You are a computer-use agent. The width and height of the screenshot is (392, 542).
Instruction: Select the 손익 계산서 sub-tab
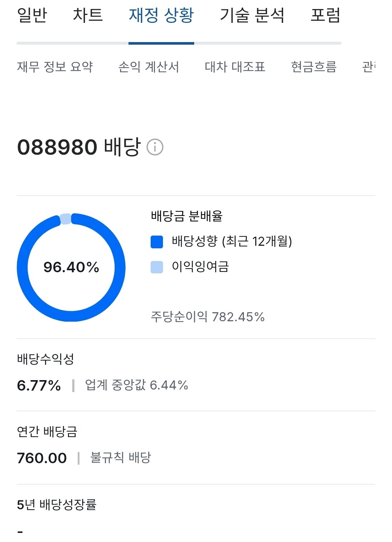click(x=148, y=67)
